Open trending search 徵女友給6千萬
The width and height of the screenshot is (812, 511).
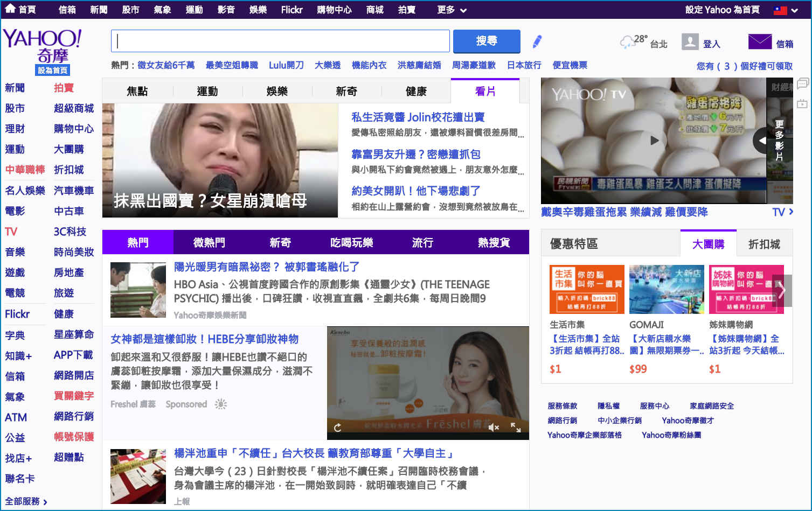(166, 65)
